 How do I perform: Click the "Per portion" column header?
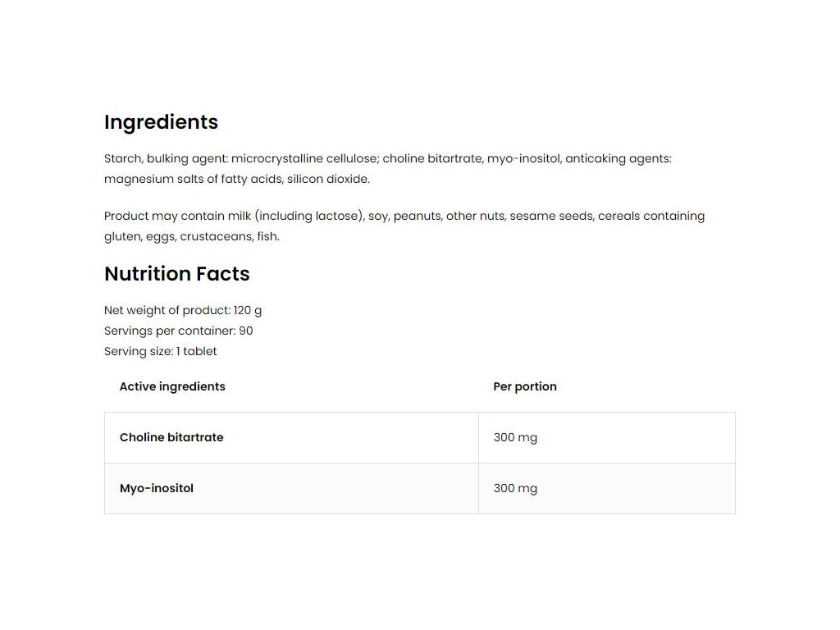click(524, 386)
